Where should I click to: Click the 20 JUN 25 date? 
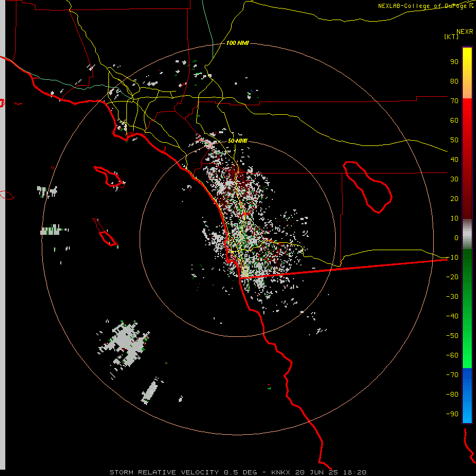pyautogui.click(x=317, y=472)
